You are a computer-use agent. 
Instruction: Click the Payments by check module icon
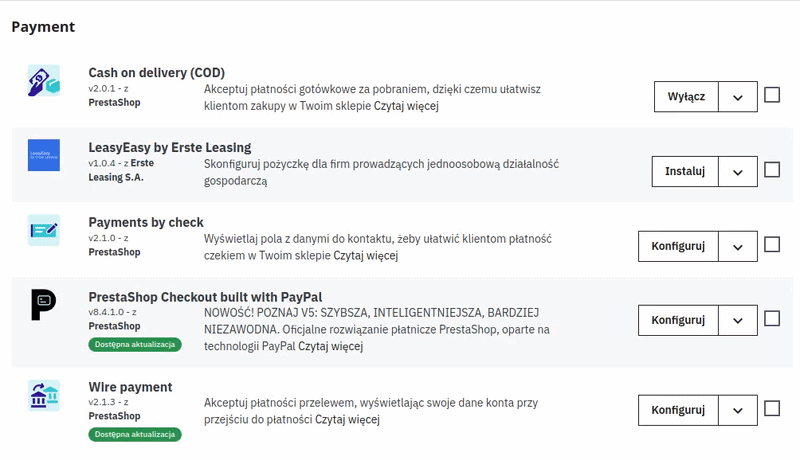pyautogui.click(x=44, y=230)
